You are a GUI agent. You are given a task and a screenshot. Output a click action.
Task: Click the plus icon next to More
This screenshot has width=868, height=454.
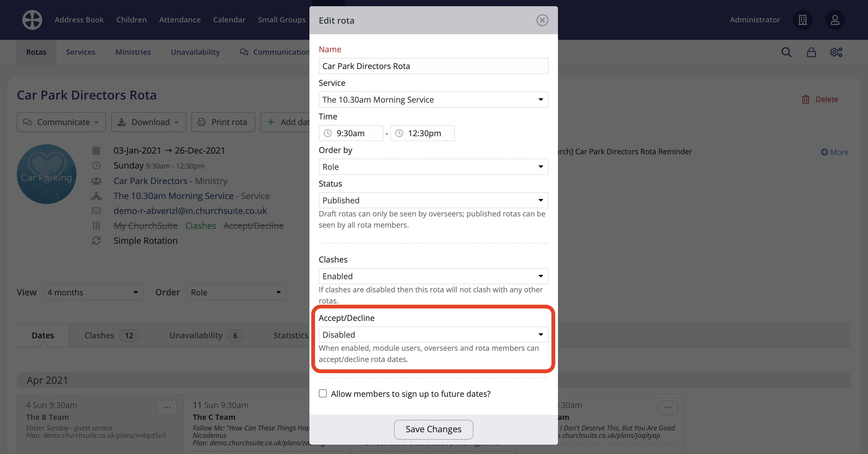click(824, 152)
